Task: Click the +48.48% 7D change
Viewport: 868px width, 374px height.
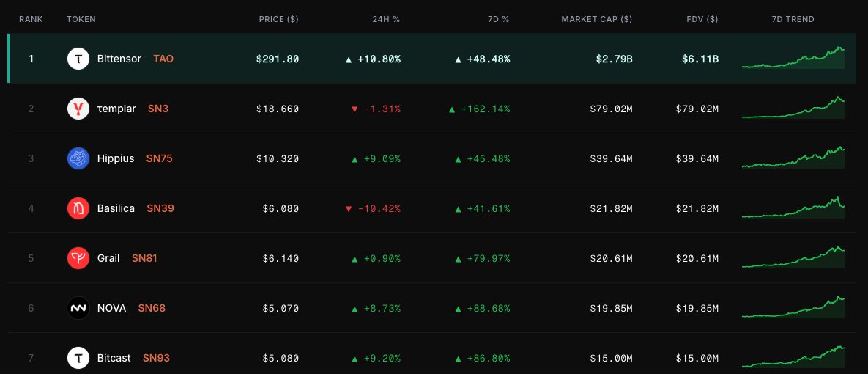Action: tap(483, 59)
